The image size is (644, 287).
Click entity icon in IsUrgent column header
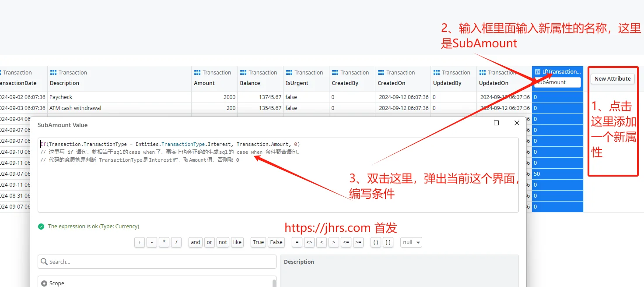coord(289,72)
